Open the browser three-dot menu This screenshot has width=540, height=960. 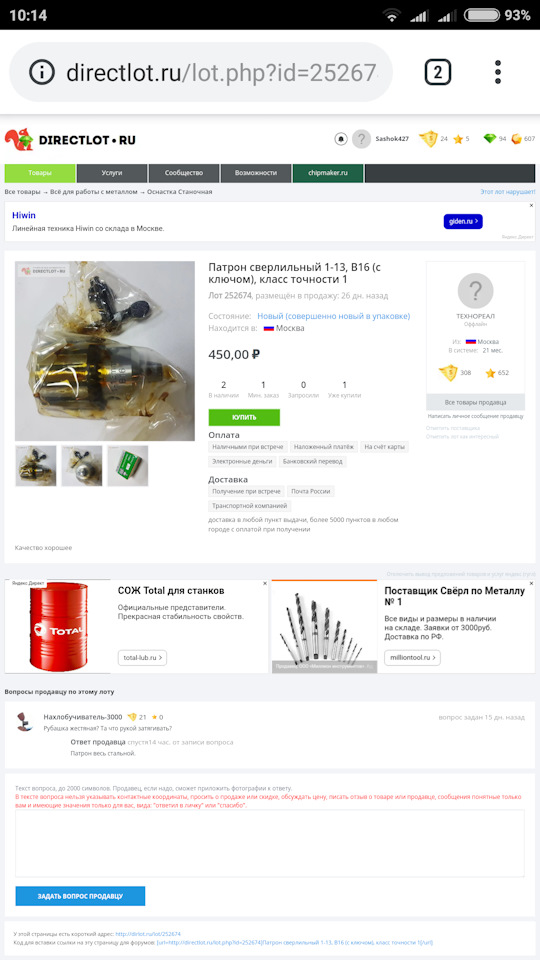[x=498, y=72]
